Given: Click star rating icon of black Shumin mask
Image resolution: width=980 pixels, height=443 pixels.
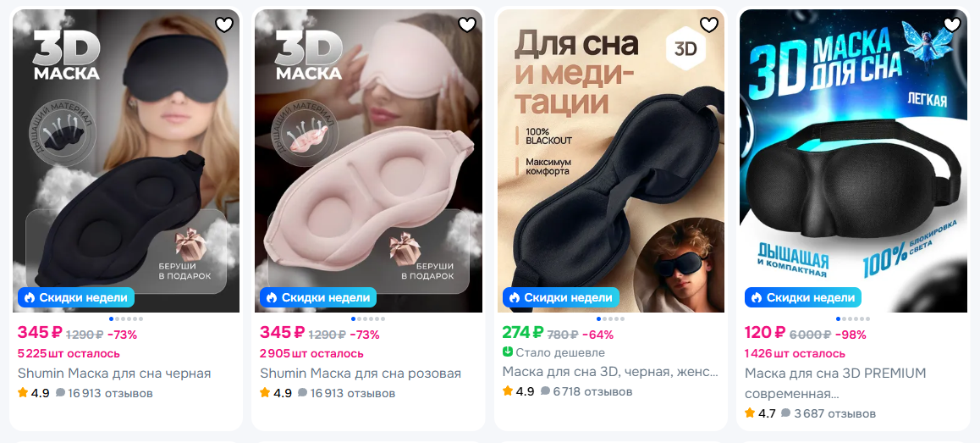Looking at the screenshot, I should pyautogui.click(x=23, y=393).
